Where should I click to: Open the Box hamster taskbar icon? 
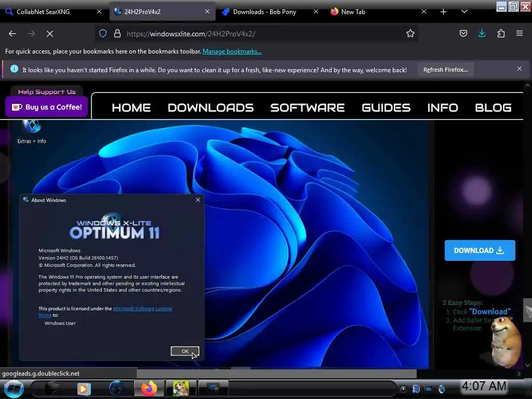[x=181, y=389]
